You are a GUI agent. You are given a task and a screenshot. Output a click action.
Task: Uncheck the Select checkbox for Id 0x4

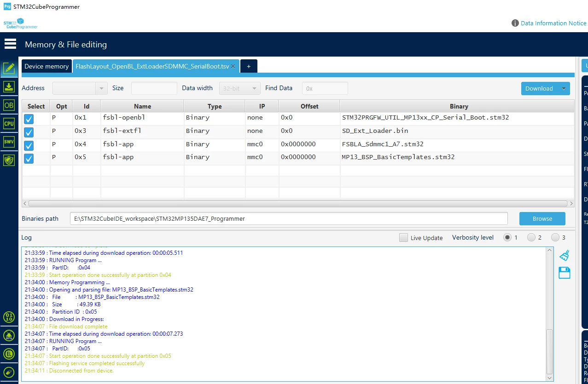pos(29,146)
